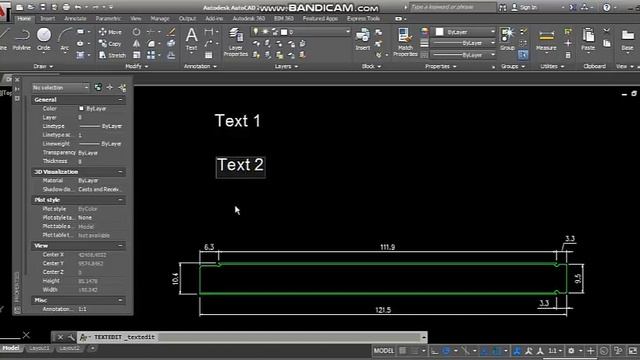Collapse the General section in Properties palette
Screen dimensions: 640x360
pyautogui.click(x=120, y=100)
